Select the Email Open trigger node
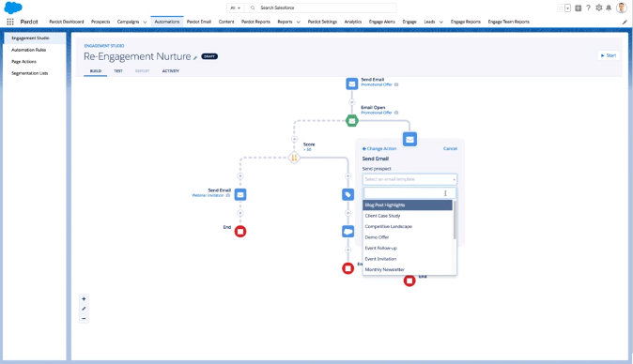633x364 pixels. click(352, 120)
